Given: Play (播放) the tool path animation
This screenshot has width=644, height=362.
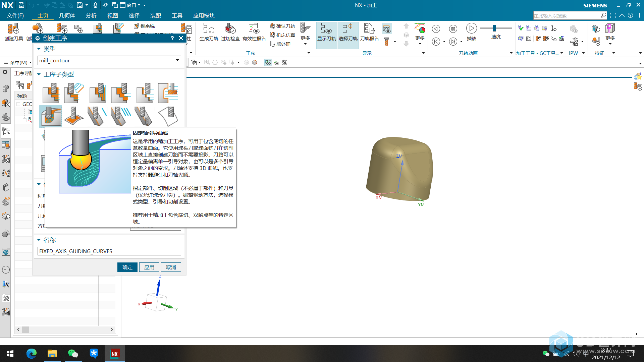Looking at the screenshot, I should click(x=471, y=32).
